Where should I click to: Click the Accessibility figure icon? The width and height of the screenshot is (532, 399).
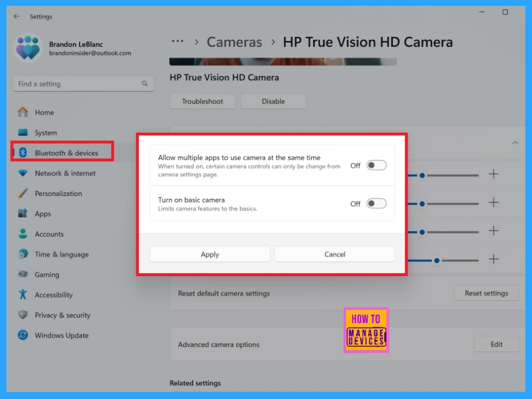tap(23, 294)
